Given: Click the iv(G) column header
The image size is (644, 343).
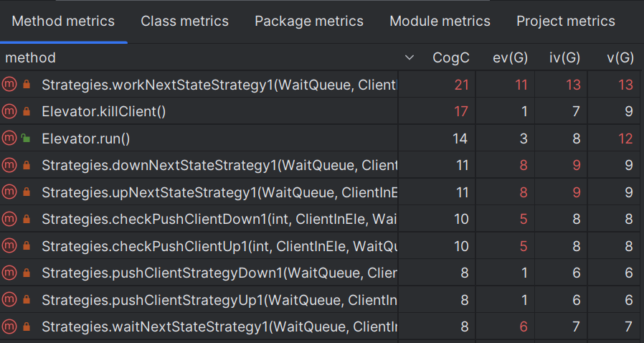Looking at the screenshot, I should coord(564,57).
